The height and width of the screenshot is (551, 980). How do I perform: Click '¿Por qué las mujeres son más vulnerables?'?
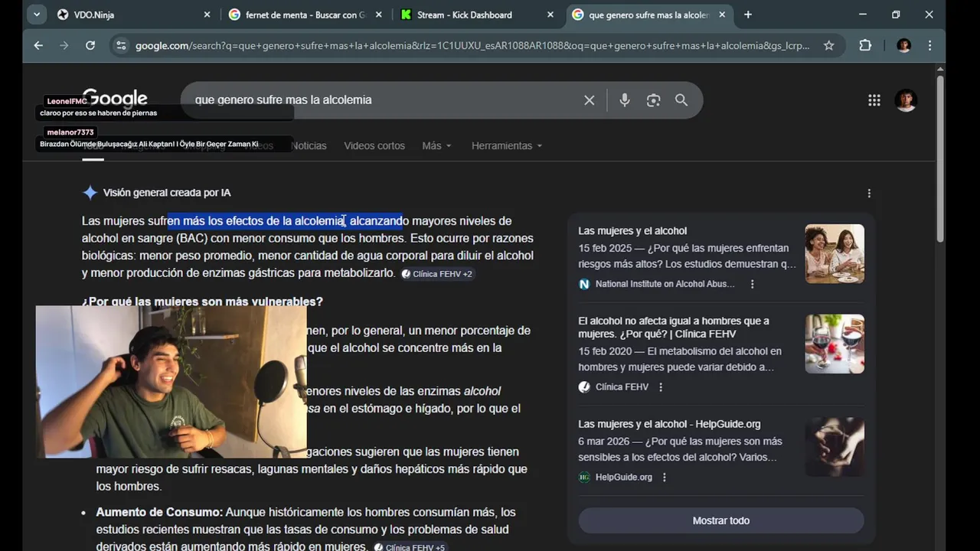pyautogui.click(x=202, y=302)
